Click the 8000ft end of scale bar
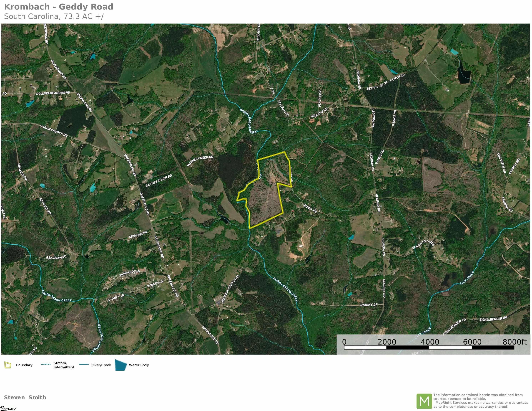 515,342
